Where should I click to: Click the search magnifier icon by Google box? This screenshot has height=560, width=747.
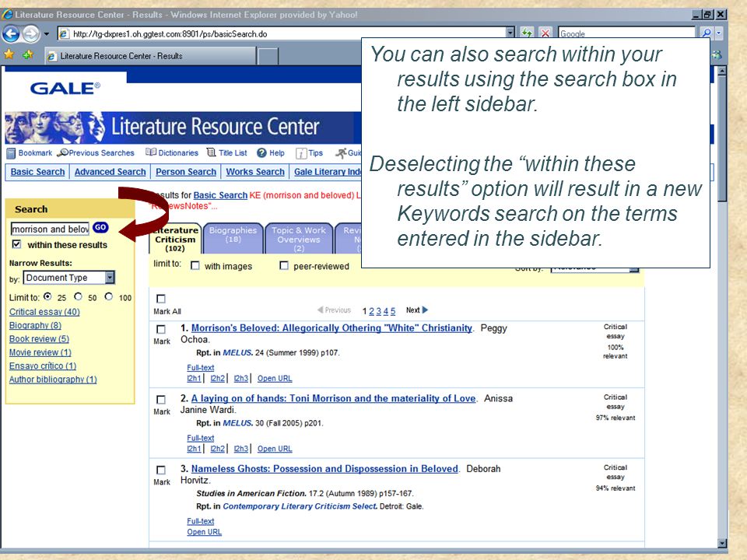[x=707, y=33]
